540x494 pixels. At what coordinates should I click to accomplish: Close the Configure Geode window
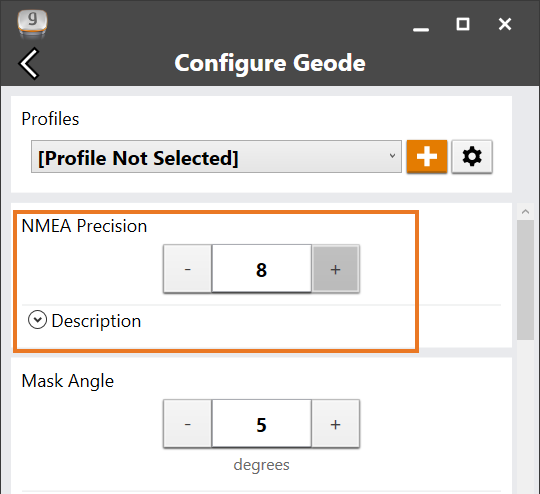click(x=505, y=24)
